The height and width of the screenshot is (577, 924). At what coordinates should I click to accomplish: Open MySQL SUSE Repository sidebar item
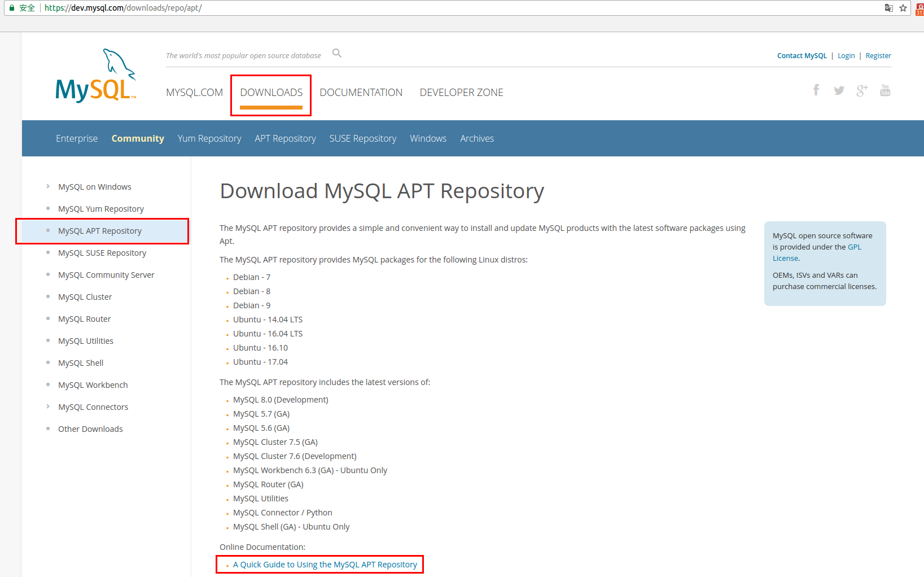[x=102, y=253]
